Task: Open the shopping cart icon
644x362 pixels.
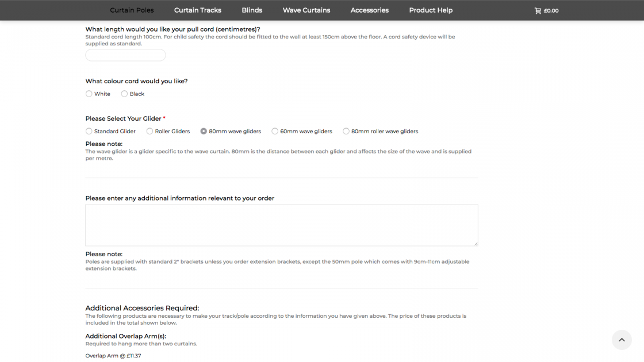Action: 538,10
